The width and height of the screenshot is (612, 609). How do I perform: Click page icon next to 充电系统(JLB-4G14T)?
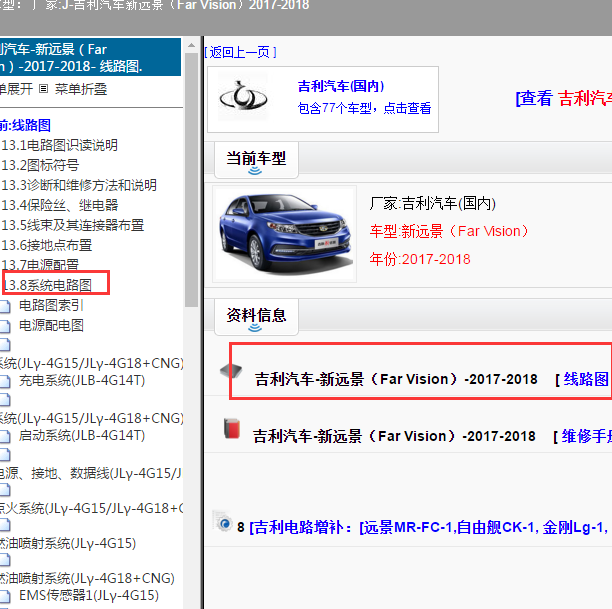click(x=5, y=381)
